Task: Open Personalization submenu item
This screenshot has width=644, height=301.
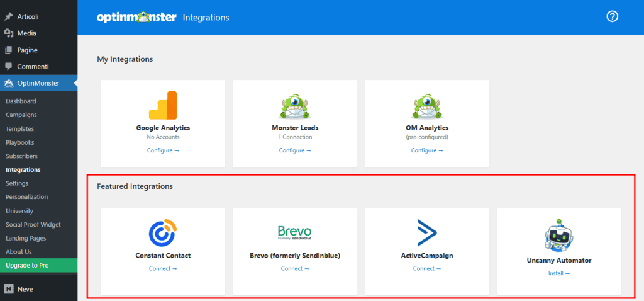Action: pyautogui.click(x=26, y=196)
